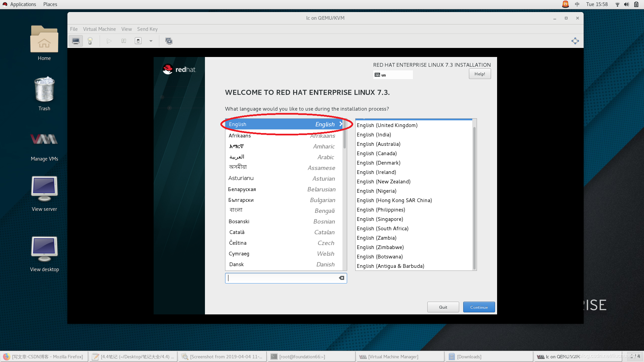Select Afrikaans language
644x362 pixels.
[284, 136]
